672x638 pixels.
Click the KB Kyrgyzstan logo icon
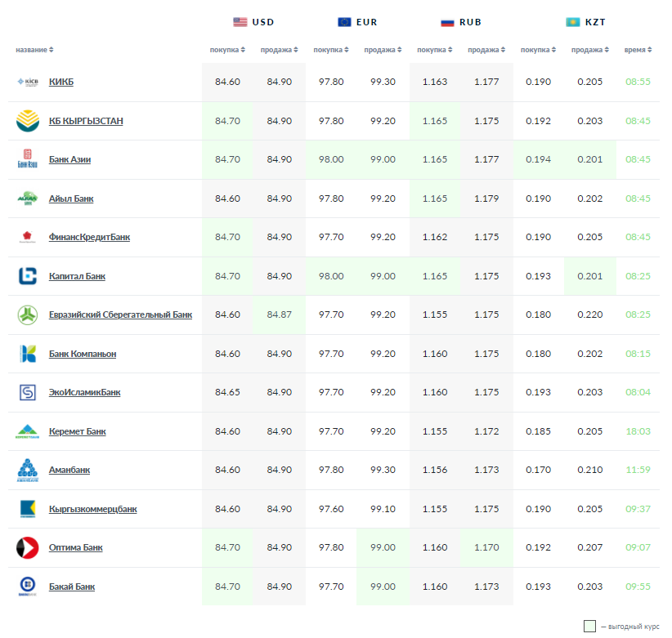(x=27, y=121)
